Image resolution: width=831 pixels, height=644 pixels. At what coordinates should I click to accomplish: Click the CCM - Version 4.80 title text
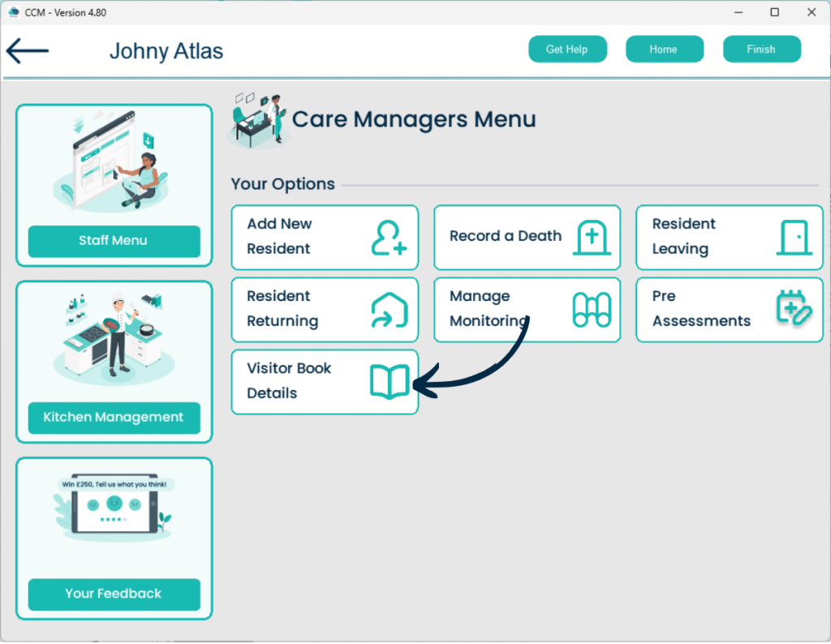65,13
